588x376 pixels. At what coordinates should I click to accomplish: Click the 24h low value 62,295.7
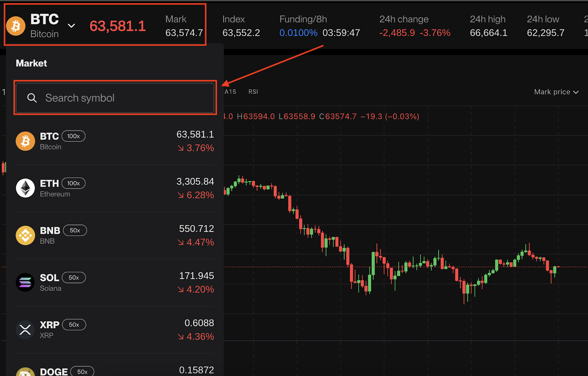[x=546, y=33]
